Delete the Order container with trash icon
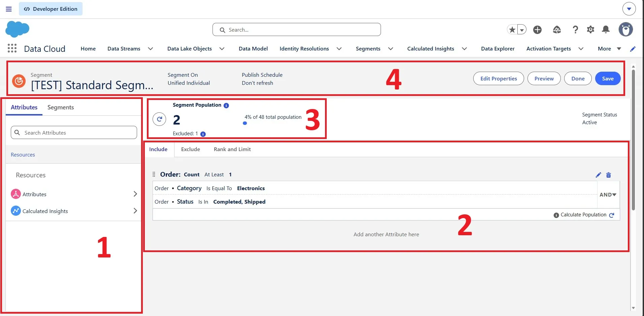This screenshot has width=644, height=316. [x=609, y=175]
